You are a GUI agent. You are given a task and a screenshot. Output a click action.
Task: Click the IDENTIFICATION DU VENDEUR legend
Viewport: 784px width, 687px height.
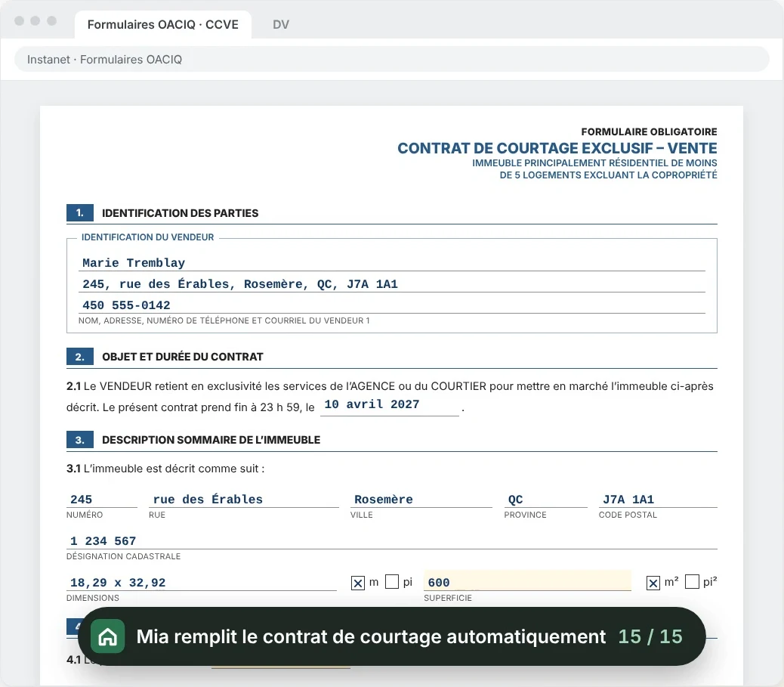coord(147,237)
